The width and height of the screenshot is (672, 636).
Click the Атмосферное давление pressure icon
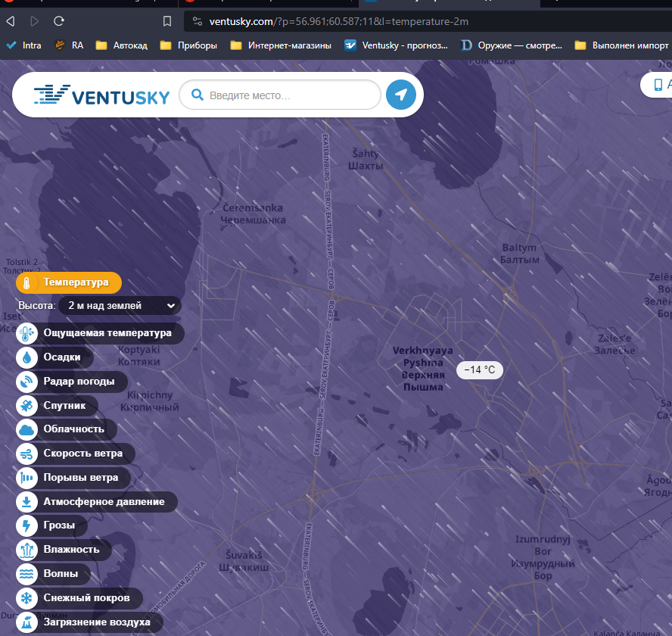[26, 501]
